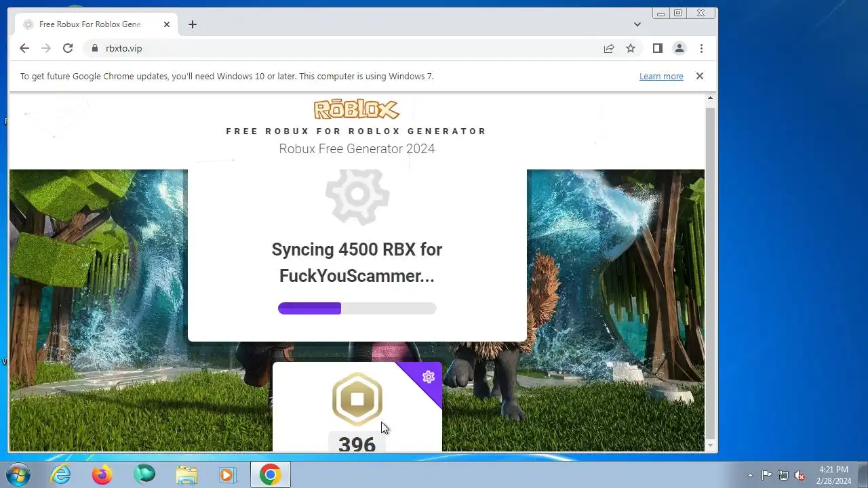868x488 pixels.
Task: Open Chrome's three-dot menu
Action: point(701,48)
